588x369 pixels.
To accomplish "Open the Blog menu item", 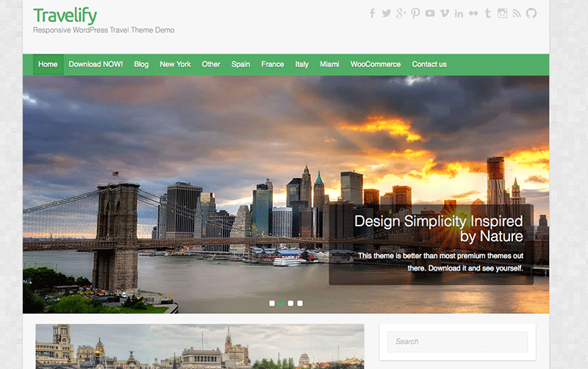I will (x=141, y=65).
